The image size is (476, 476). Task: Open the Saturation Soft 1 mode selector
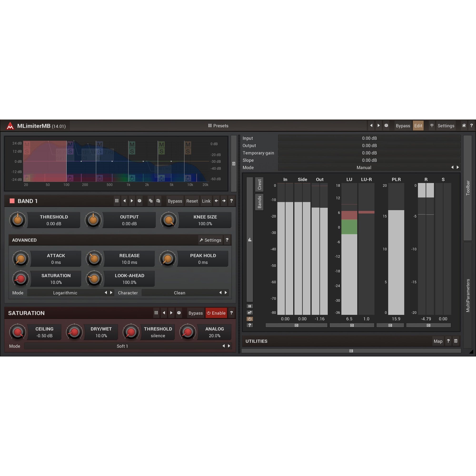128,346
